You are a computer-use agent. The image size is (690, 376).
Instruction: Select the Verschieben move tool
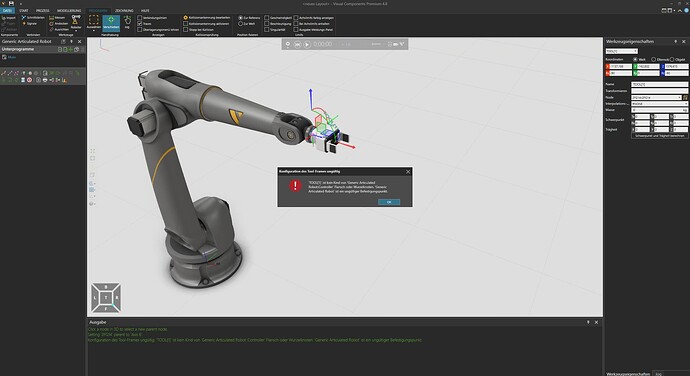pyautogui.click(x=111, y=23)
